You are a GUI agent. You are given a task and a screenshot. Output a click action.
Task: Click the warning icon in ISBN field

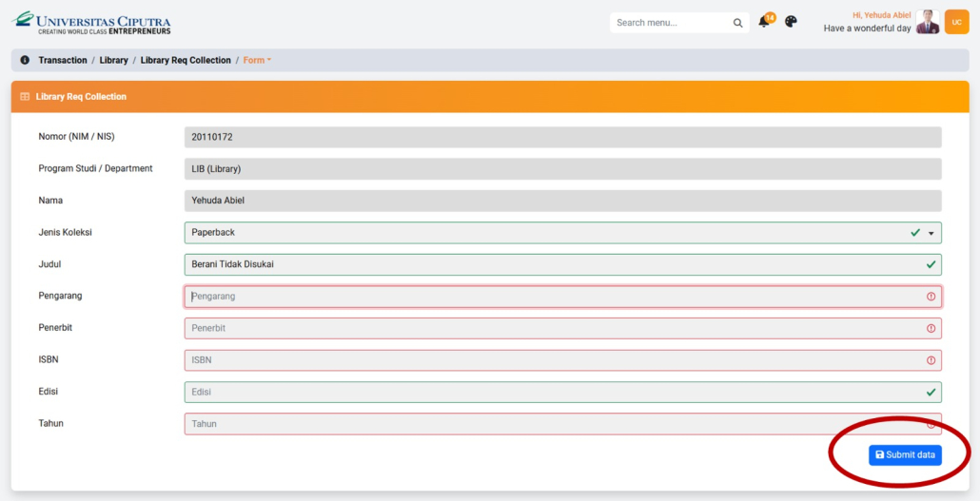(931, 360)
